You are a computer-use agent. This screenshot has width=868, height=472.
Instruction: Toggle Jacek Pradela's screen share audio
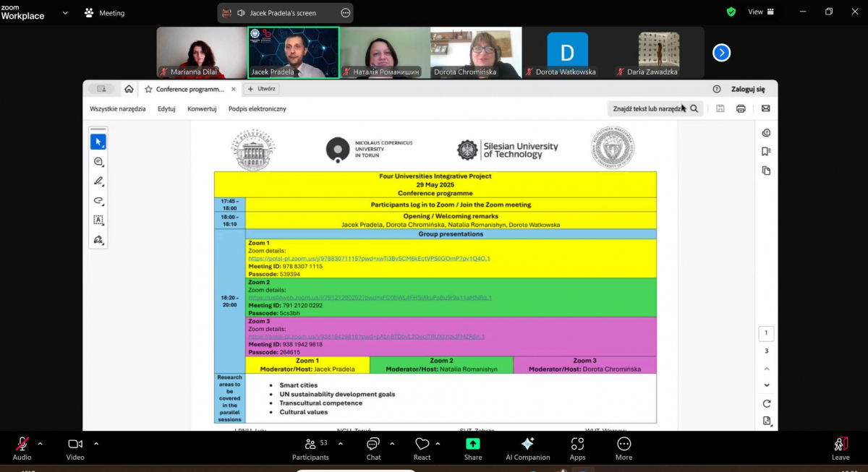coord(241,13)
